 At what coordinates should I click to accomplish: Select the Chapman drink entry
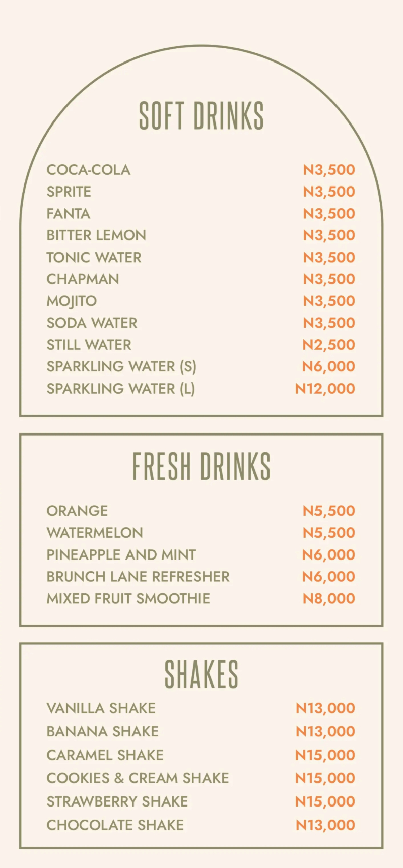(x=83, y=279)
